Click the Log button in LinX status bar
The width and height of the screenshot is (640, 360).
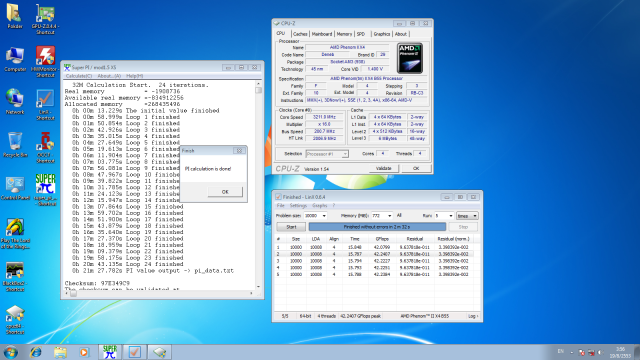(x=473, y=316)
